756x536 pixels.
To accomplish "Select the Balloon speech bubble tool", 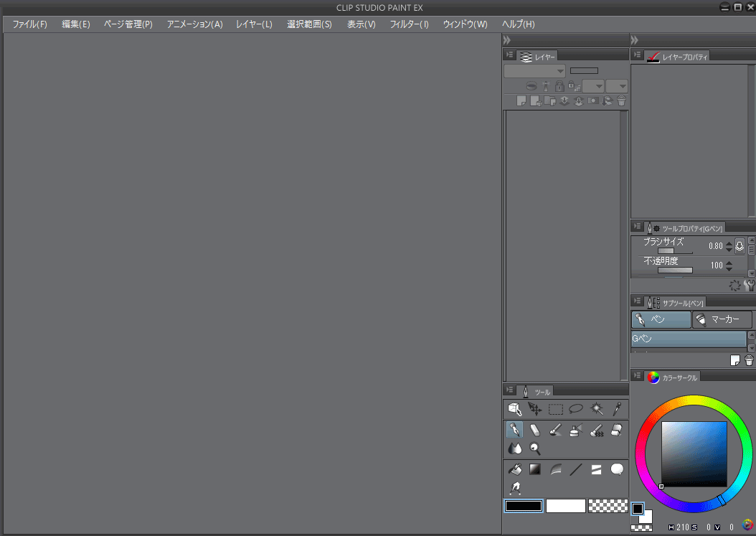I will [x=617, y=470].
